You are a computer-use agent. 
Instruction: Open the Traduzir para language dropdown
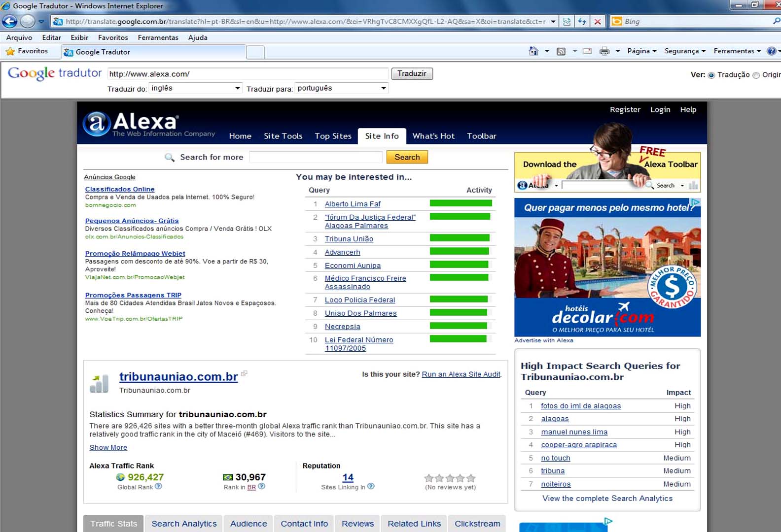pyautogui.click(x=341, y=88)
